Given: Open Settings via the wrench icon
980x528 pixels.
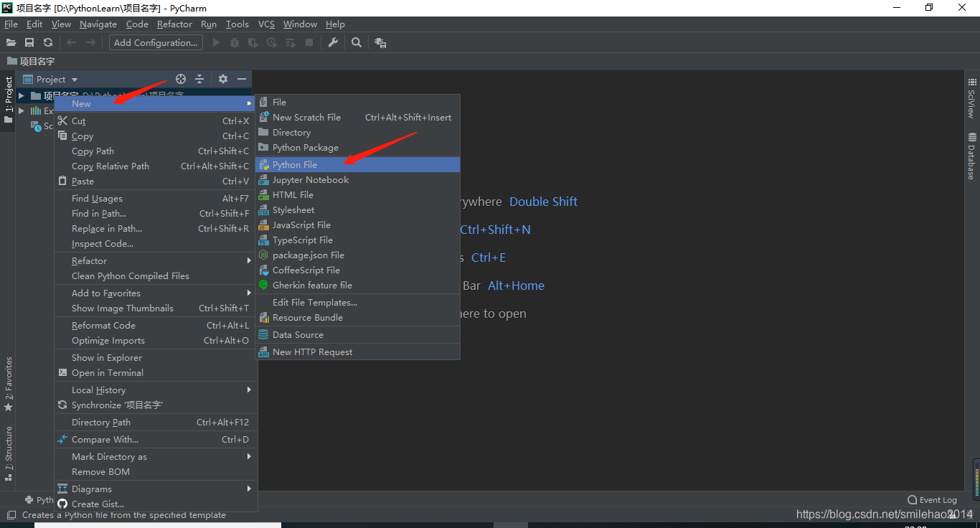Looking at the screenshot, I should click(x=333, y=43).
